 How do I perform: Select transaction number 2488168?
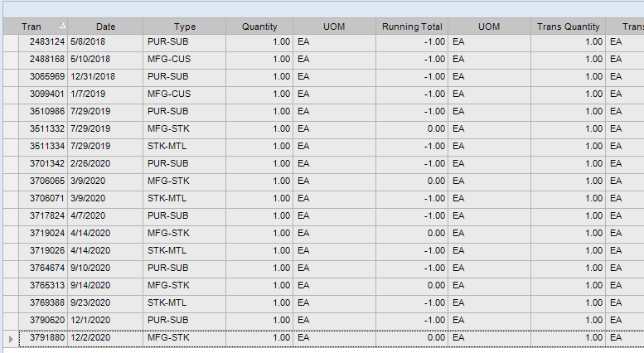(x=47, y=59)
